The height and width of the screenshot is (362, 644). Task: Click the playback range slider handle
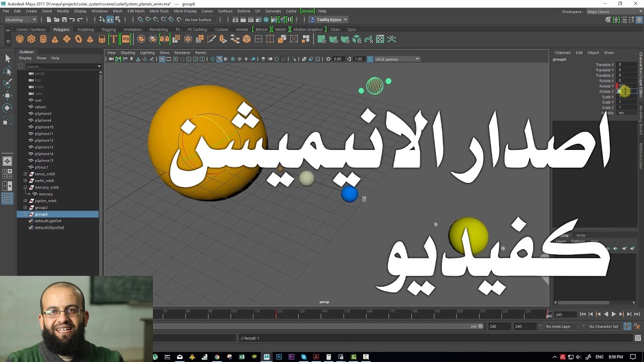pyautogui.click(x=480, y=326)
